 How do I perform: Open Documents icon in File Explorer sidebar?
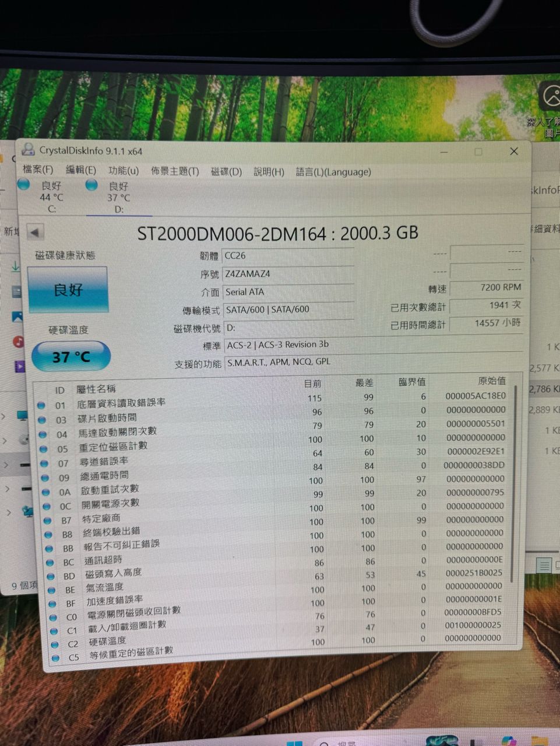pos(17,291)
